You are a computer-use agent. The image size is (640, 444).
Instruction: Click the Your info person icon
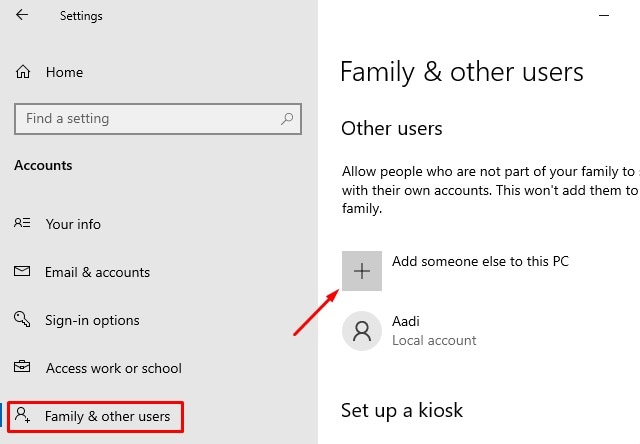click(x=23, y=224)
